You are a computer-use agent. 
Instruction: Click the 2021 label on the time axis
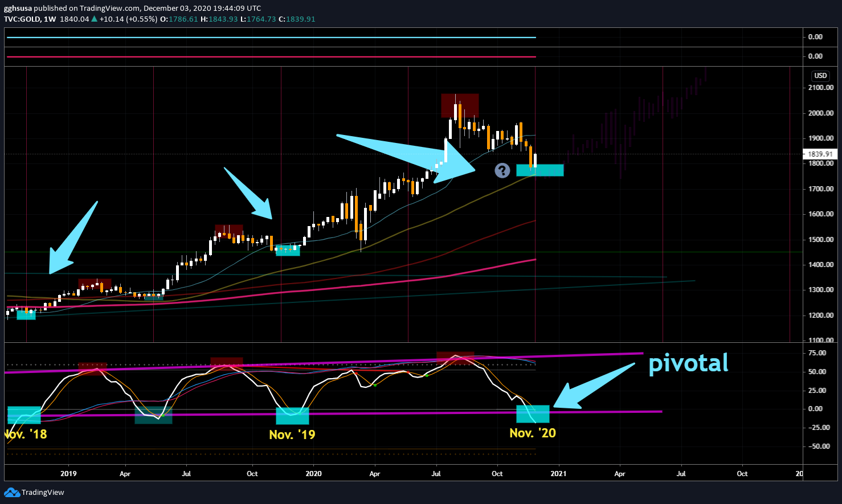559,474
